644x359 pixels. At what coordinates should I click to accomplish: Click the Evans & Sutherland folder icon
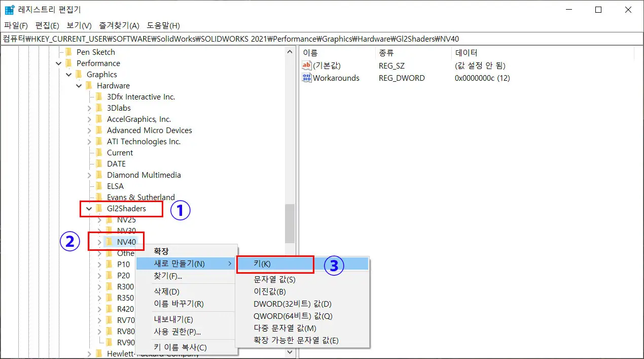click(99, 197)
